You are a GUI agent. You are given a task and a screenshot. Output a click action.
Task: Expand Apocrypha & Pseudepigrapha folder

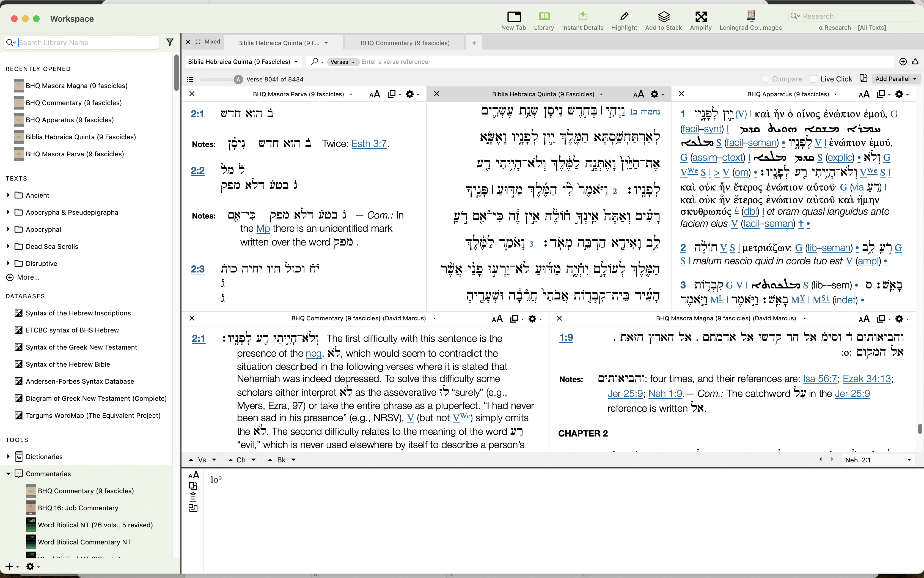click(x=8, y=212)
